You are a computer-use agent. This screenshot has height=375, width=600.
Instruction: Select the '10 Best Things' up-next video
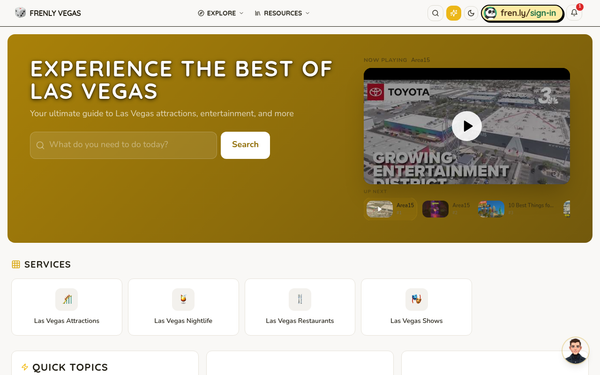click(x=516, y=209)
